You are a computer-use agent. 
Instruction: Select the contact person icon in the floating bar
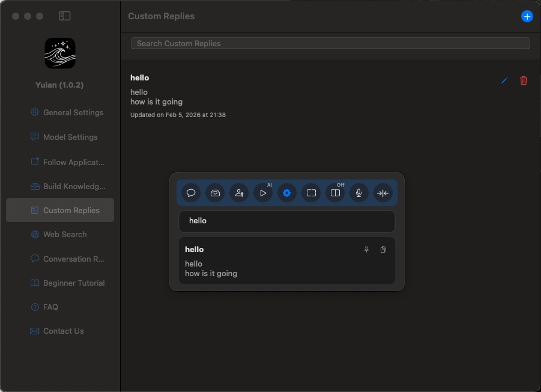[239, 193]
